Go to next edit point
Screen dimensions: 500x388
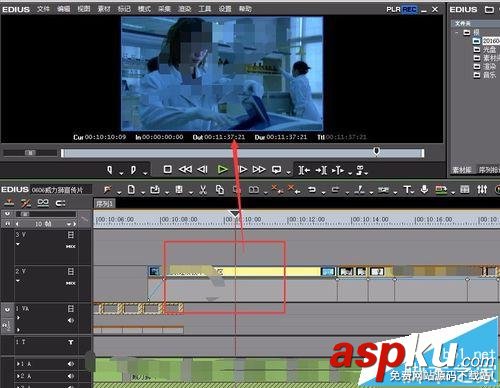pyautogui.click(x=321, y=170)
